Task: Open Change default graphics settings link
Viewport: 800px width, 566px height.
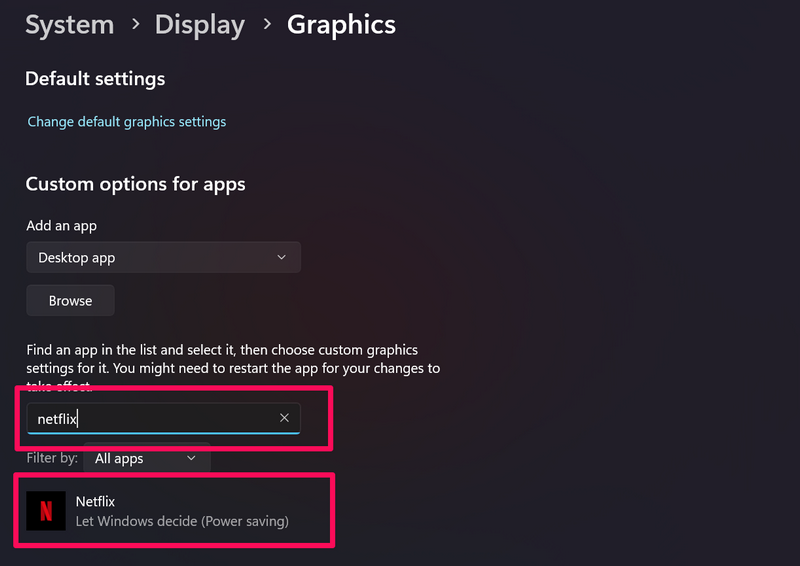Action: point(127,122)
